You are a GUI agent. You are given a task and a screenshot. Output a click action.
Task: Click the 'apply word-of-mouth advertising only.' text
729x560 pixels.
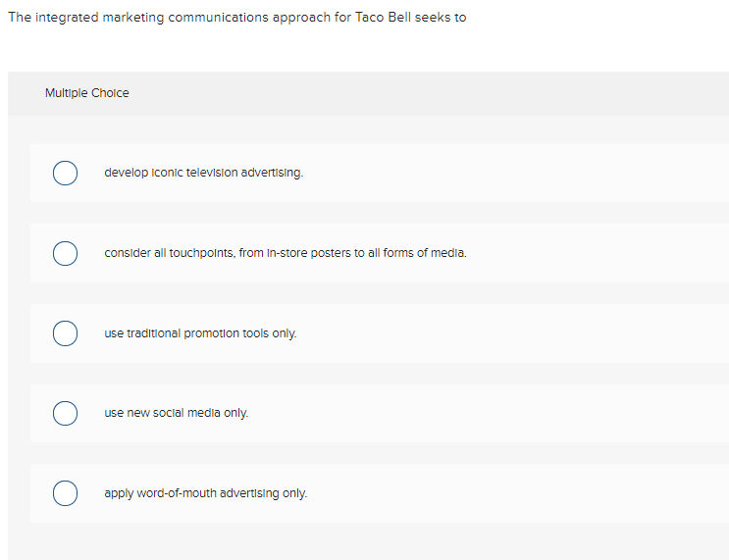click(206, 493)
